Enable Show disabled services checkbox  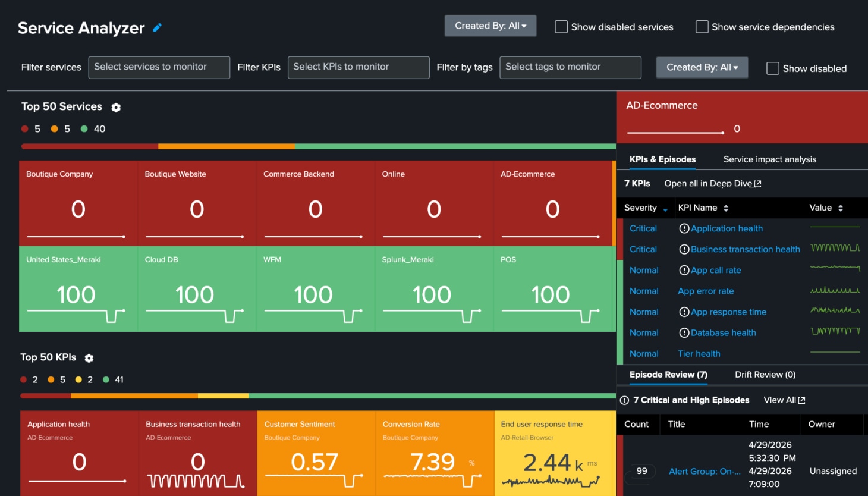click(x=561, y=27)
